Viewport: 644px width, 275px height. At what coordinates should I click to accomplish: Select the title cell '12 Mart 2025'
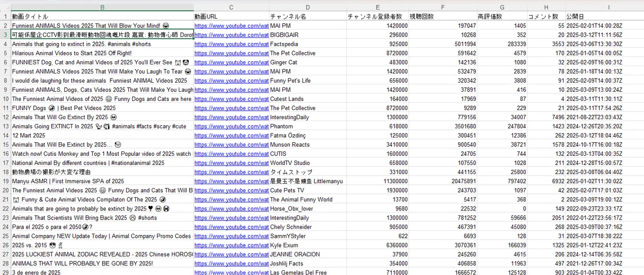click(x=102, y=135)
